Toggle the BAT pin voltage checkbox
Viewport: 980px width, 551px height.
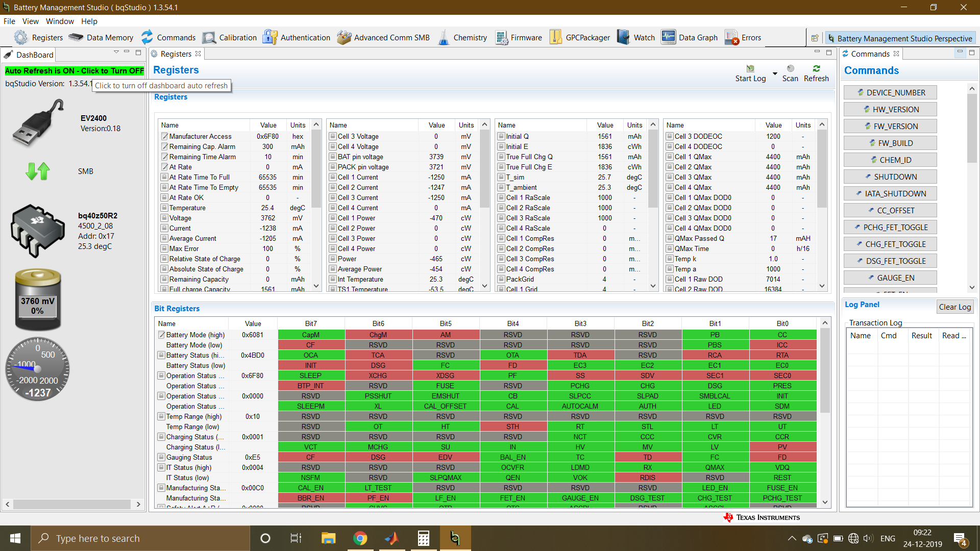point(333,157)
